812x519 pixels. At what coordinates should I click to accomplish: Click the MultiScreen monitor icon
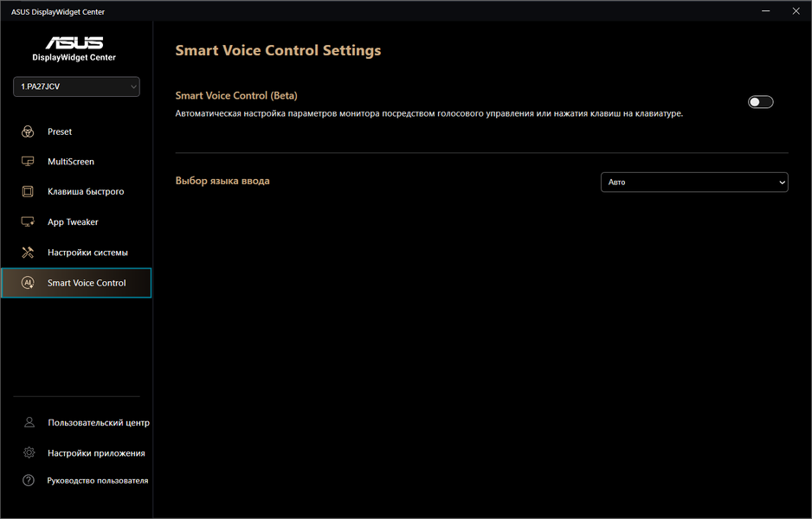pyautogui.click(x=28, y=162)
